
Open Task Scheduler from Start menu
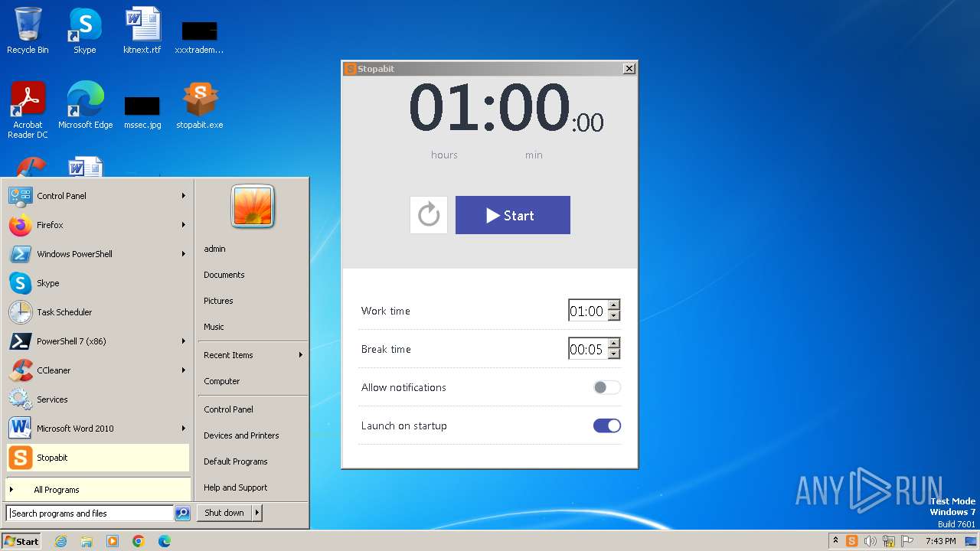[x=98, y=312]
